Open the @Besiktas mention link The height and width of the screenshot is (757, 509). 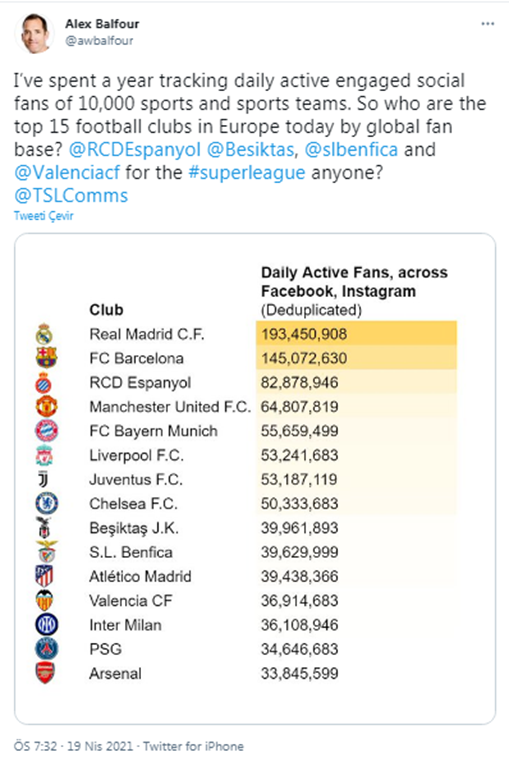click(x=250, y=149)
